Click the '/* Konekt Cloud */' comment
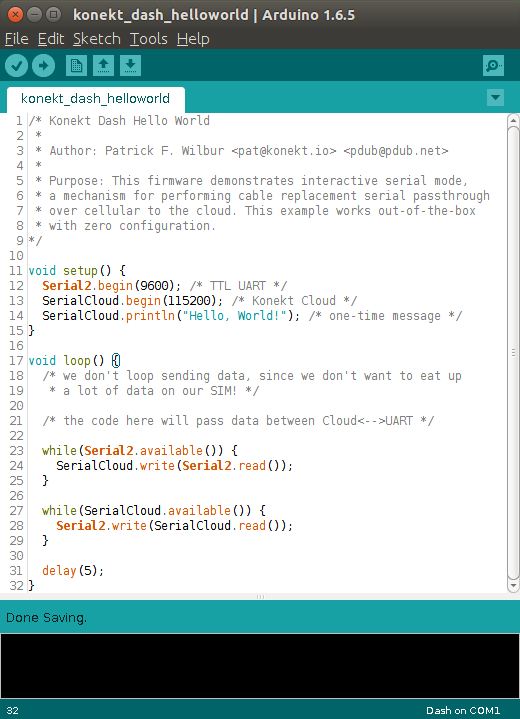Image resolution: width=520 pixels, height=719 pixels. (294, 301)
